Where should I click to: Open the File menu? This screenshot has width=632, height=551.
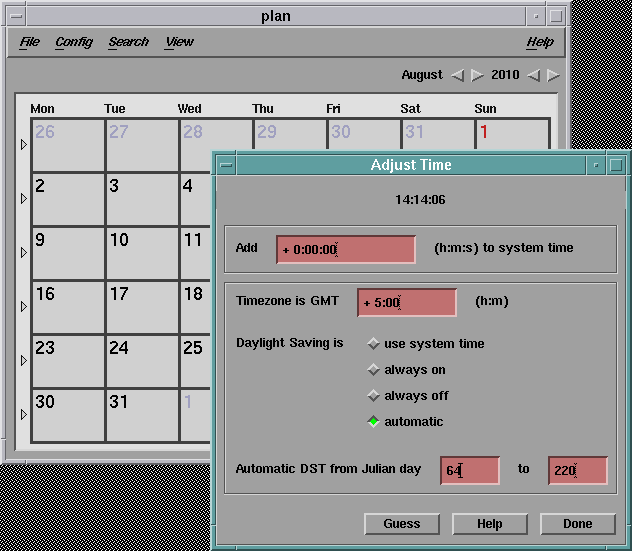coord(30,42)
